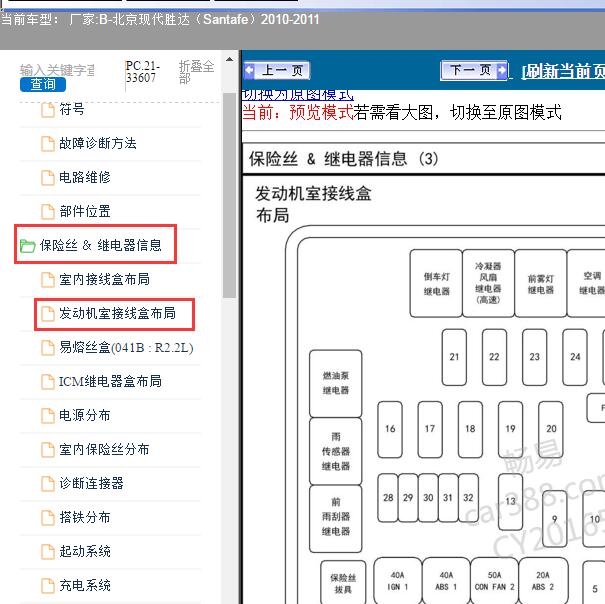Click the sidebar vertical scrollbar thumb
Viewport: 605px width, 604px height.
(x=230, y=195)
